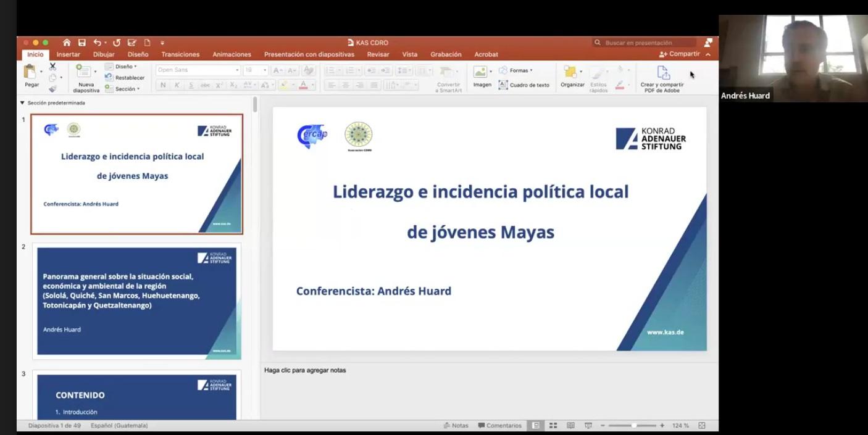The height and width of the screenshot is (435, 868).
Task: Open the Transiciones tab
Action: click(180, 54)
